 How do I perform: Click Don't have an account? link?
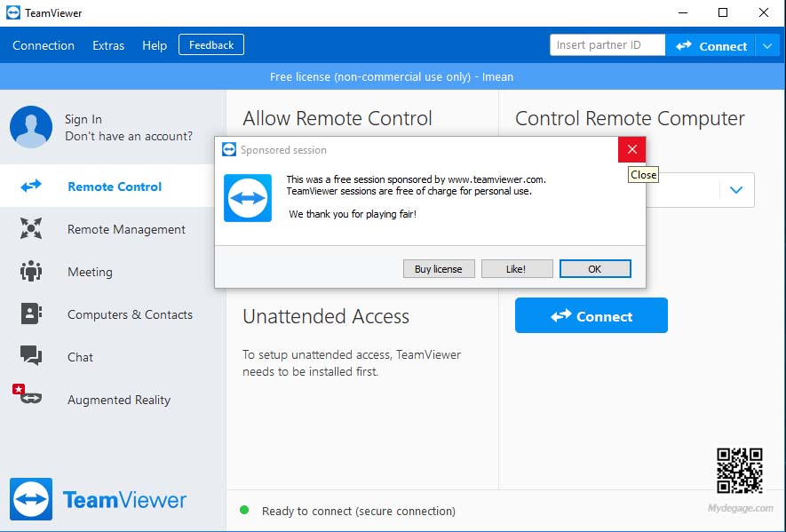[129, 136]
